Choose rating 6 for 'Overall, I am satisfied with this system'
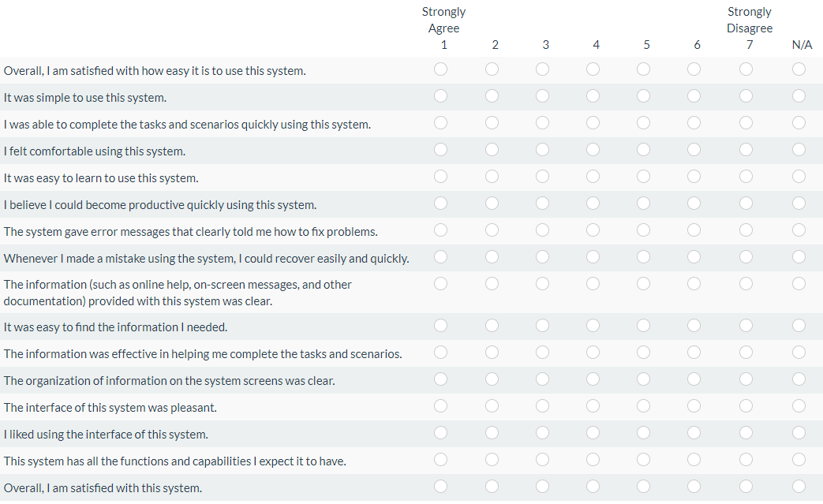 pyautogui.click(x=694, y=487)
